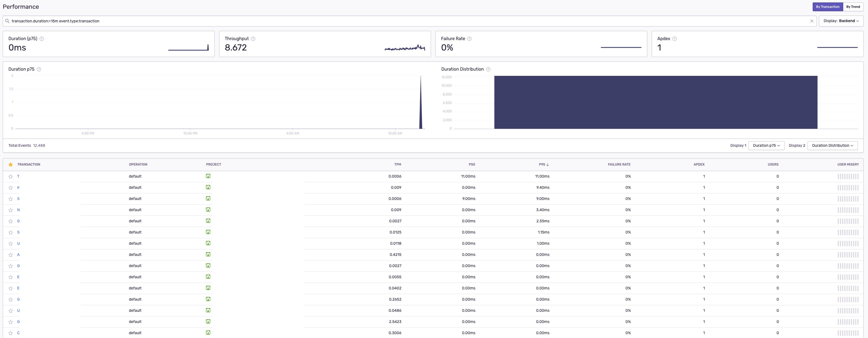Open the Display: Backend dropdown
This screenshot has width=868, height=338.
[x=841, y=21]
